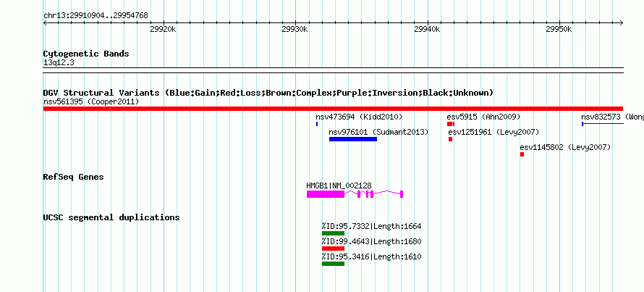Viewport: 644px width, 292px height.
Task: Click the red esv1145802 loss square
Action: [522, 154]
